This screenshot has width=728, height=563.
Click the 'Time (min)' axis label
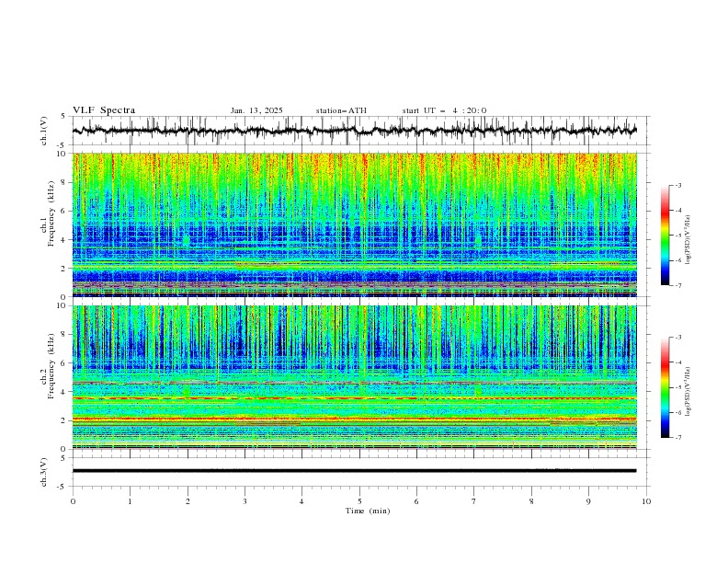pos(368,511)
